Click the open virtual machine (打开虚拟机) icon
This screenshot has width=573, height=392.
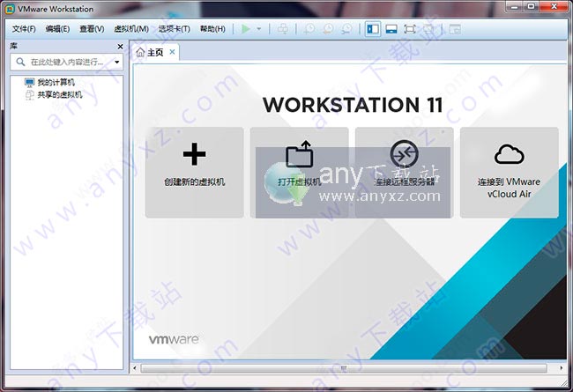pyautogui.click(x=299, y=155)
